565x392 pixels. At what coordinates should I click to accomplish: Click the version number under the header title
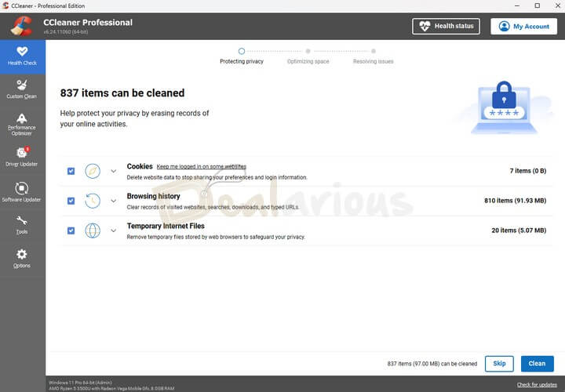(66, 32)
